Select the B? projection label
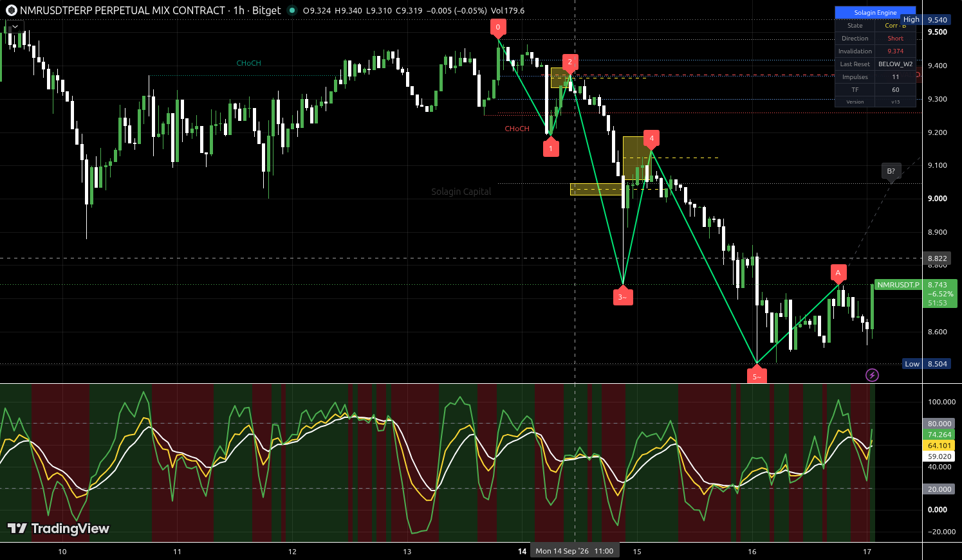This screenshot has height=560, width=962. click(891, 172)
